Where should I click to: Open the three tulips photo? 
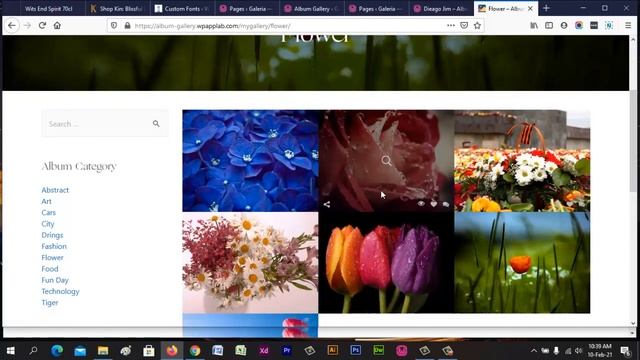coord(386,262)
